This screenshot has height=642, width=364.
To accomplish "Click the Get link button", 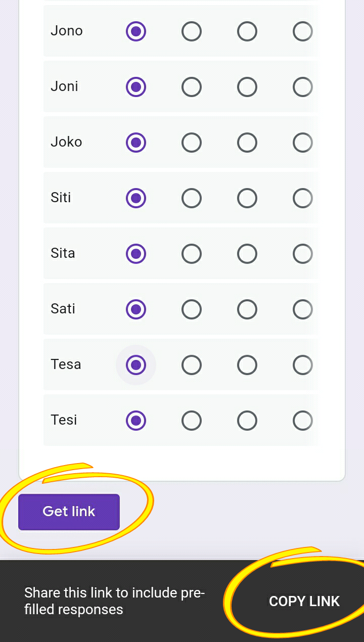I will tap(69, 512).
